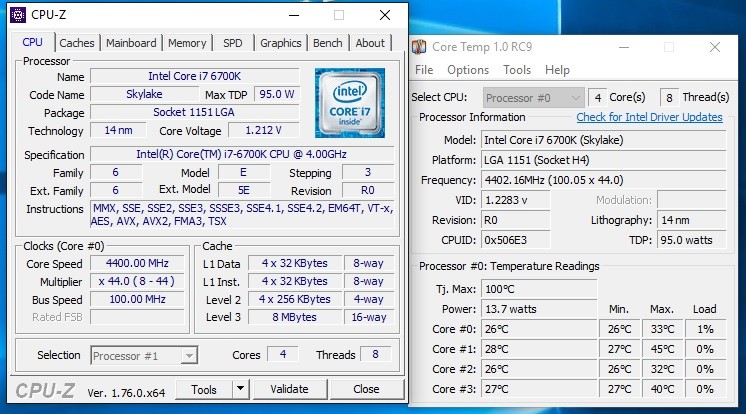Click the Level 3 '16-way' value

pos(369,317)
